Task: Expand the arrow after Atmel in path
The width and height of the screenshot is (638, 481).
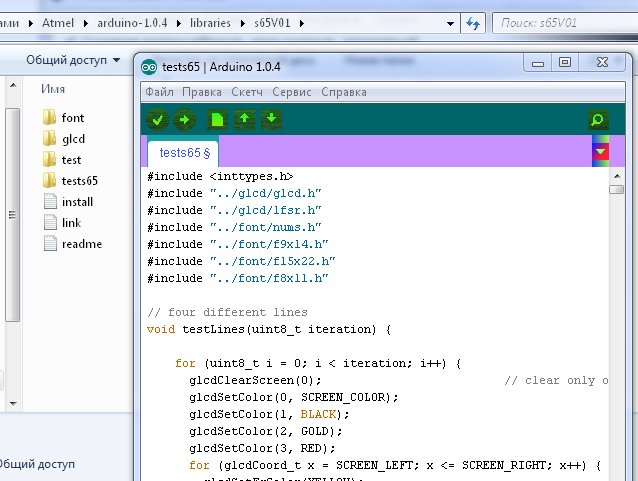Action: tap(85, 24)
